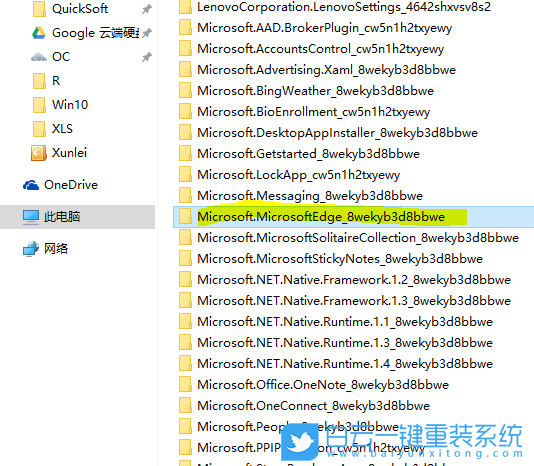This screenshot has width=534, height=466.
Task: Click the QuickSoft folder icon
Action: coord(39,9)
